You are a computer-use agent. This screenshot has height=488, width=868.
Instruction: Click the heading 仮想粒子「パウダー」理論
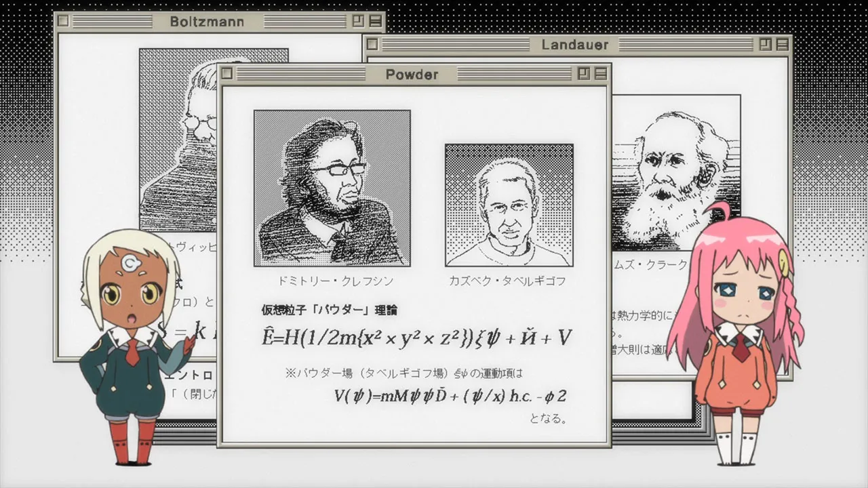330,310
